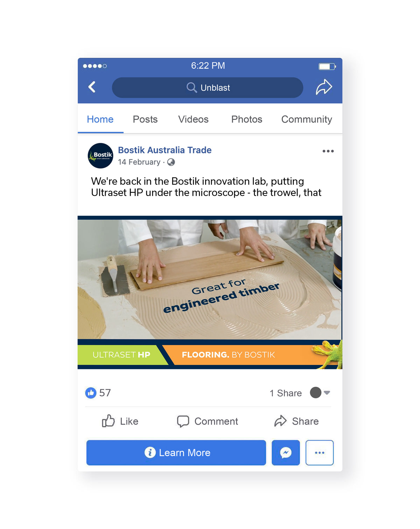Open more actions ellipsis button
This screenshot has height=529, width=420.
(320, 453)
